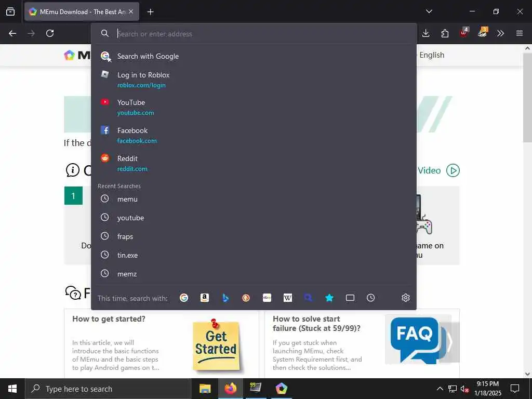This screenshot has width=532, height=399.
Task: Search this time with Wikipedia icon
Action: tap(288, 298)
